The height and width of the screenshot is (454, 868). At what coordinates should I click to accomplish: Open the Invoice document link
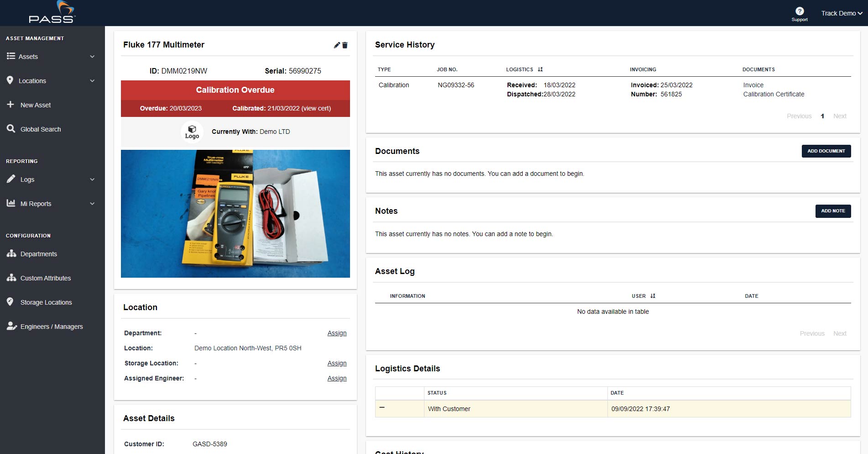[753, 85]
